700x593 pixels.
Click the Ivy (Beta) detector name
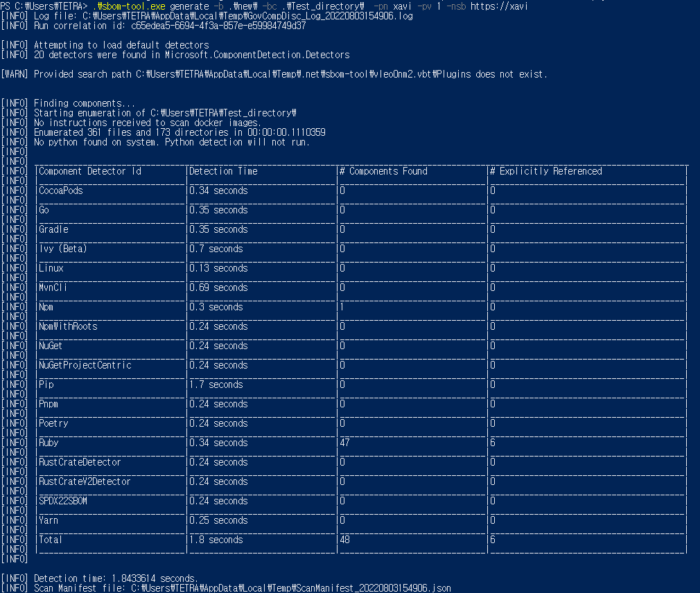pyautogui.click(x=64, y=248)
